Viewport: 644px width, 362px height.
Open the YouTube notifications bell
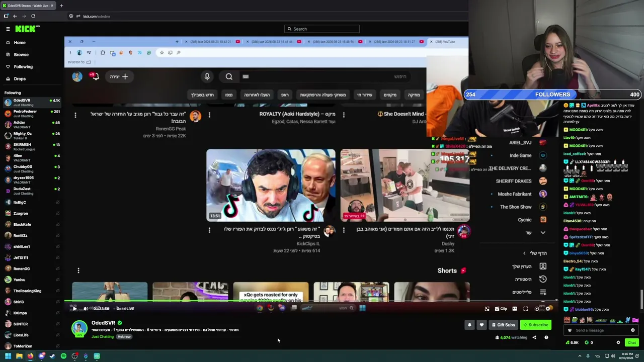[x=94, y=76]
